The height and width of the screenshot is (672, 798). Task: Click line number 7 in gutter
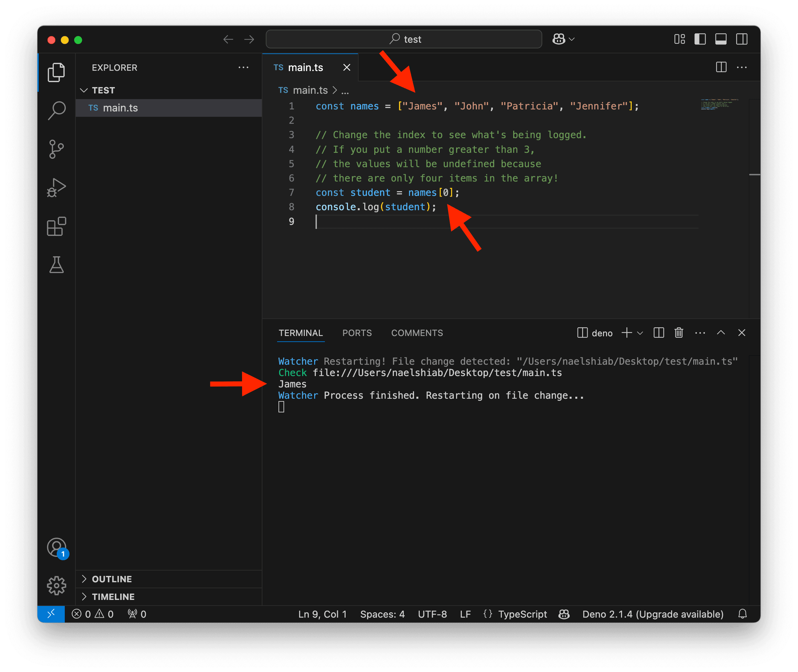coord(291,193)
